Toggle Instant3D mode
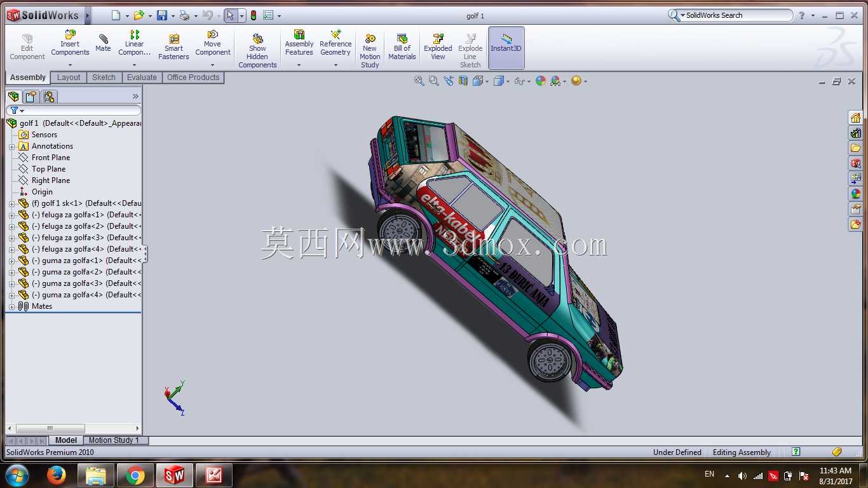 [x=506, y=48]
